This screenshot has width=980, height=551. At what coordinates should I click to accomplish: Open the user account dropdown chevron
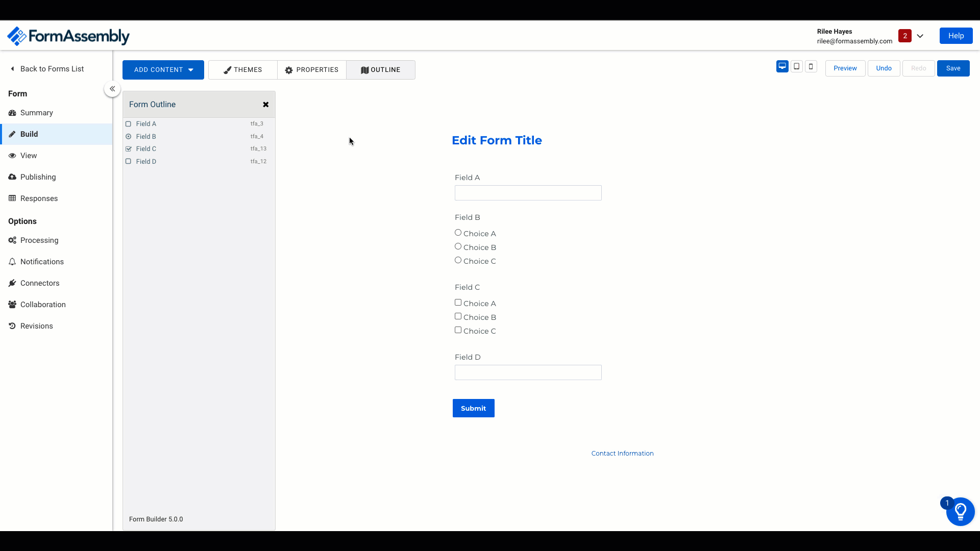[920, 36]
